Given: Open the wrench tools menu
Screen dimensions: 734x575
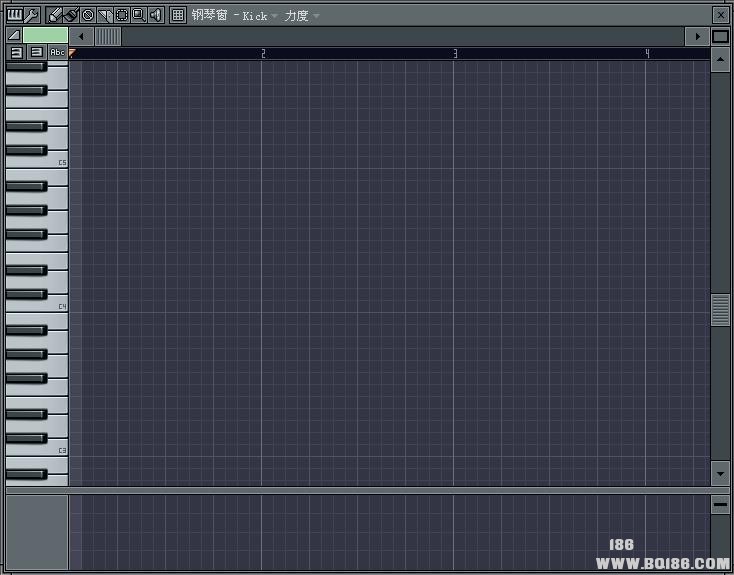Looking at the screenshot, I should [31, 15].
